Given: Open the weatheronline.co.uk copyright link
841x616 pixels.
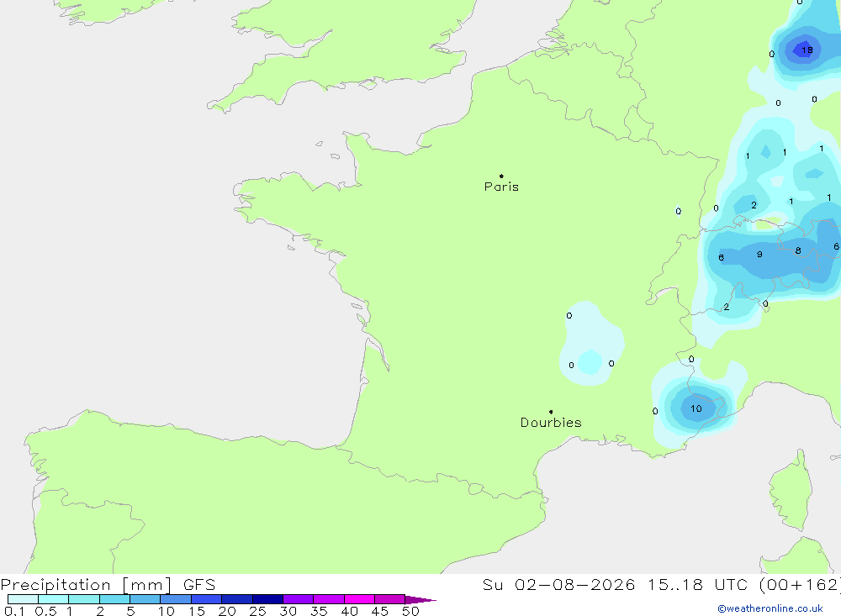Looking at the screenshot, I should click(770, 608).
